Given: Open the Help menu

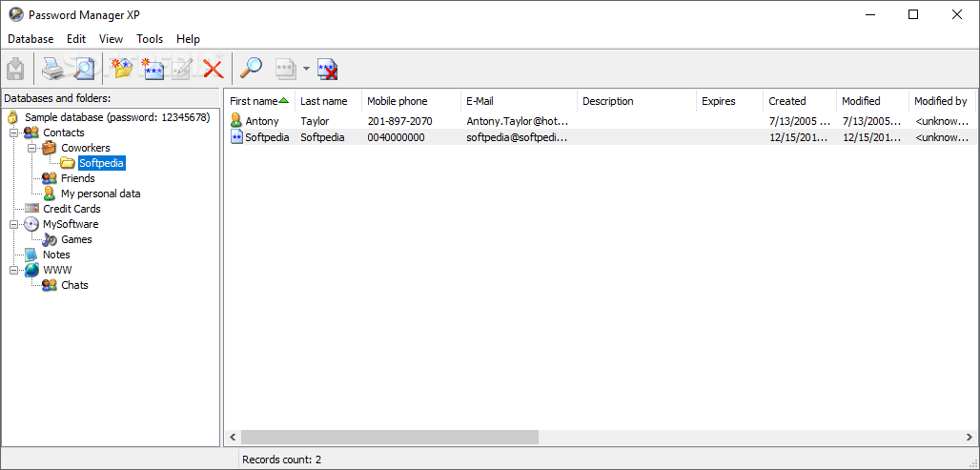Looking at the screenshot, I should (x=188, y=39).
